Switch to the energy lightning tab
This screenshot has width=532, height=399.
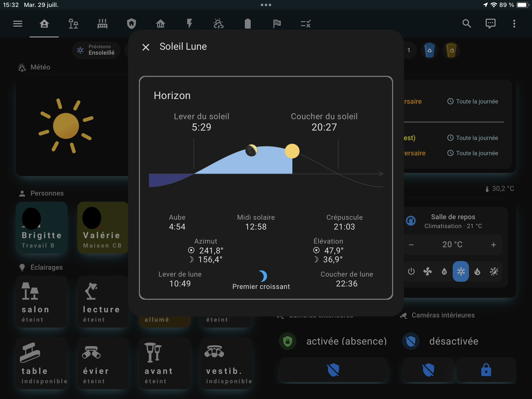click(x=189, y=24)
